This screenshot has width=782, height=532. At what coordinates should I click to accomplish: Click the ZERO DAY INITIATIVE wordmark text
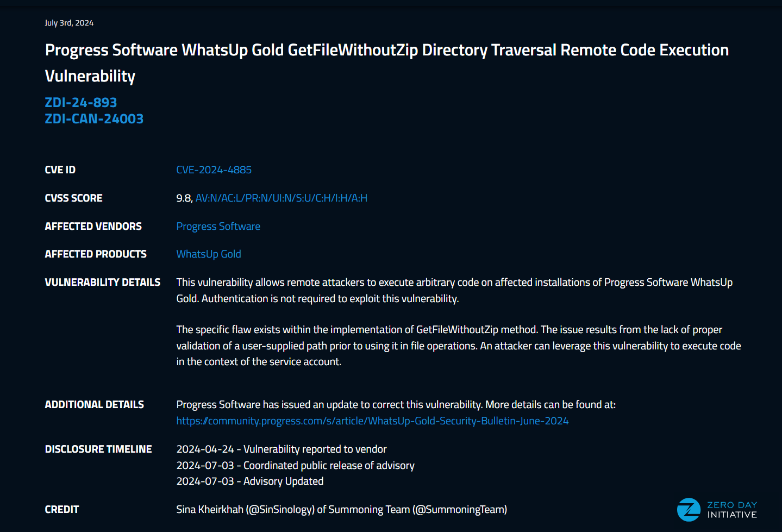click(731, 510)
